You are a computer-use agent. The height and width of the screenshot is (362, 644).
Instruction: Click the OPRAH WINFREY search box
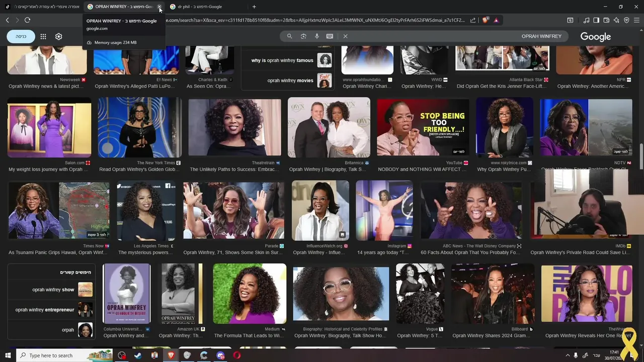click(425, 36)
